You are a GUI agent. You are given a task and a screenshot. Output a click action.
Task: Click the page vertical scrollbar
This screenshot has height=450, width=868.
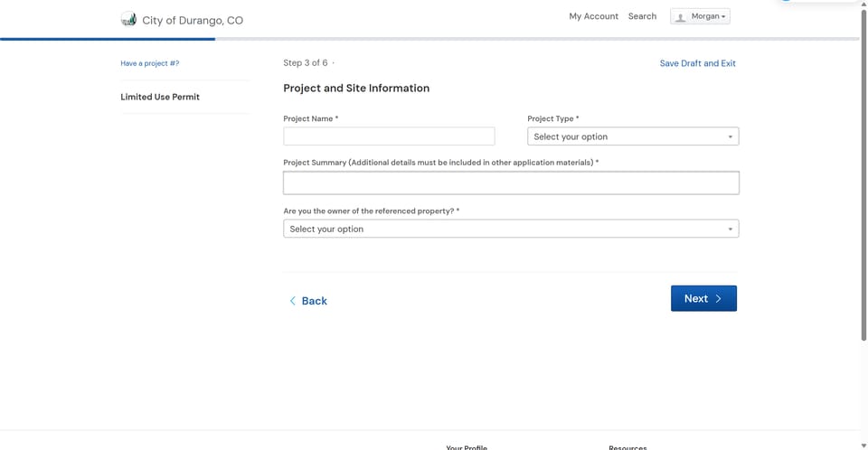coord(863,174)
